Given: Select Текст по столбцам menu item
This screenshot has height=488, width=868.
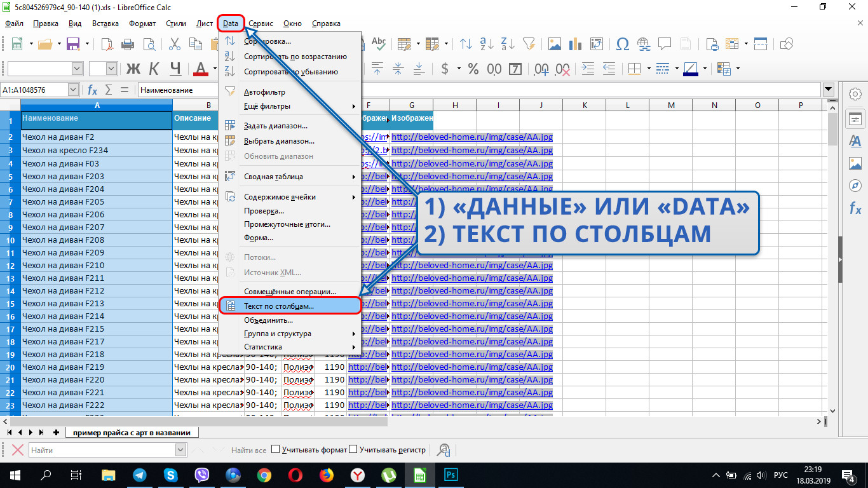Looking at the screenshot, I should [x=290, y=306].
